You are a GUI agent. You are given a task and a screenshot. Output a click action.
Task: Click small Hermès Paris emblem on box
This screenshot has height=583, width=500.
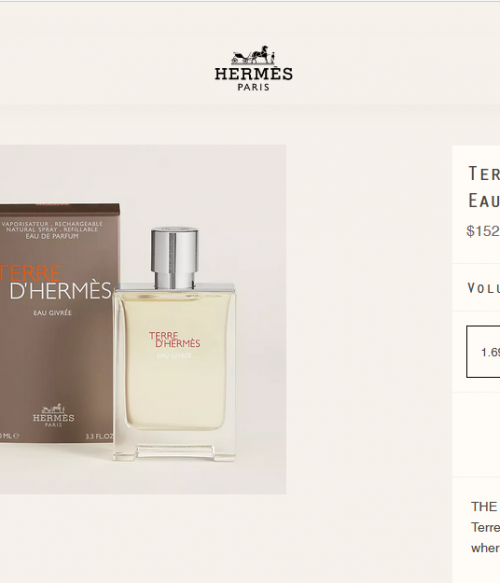tap(53, 416)
